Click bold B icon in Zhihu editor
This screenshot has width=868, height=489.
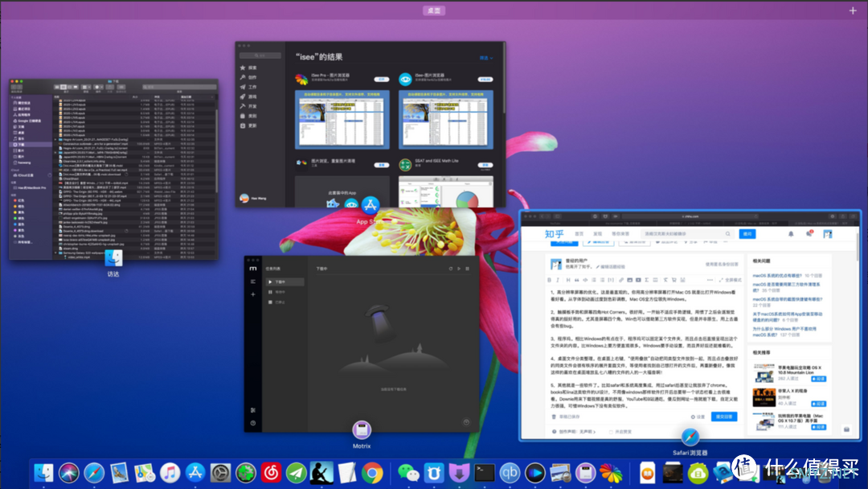[549, 280]
